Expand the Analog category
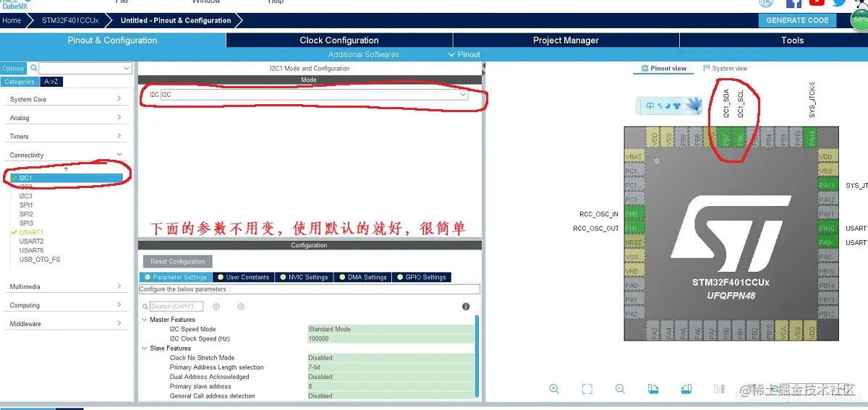 click(x=66, y=118)
